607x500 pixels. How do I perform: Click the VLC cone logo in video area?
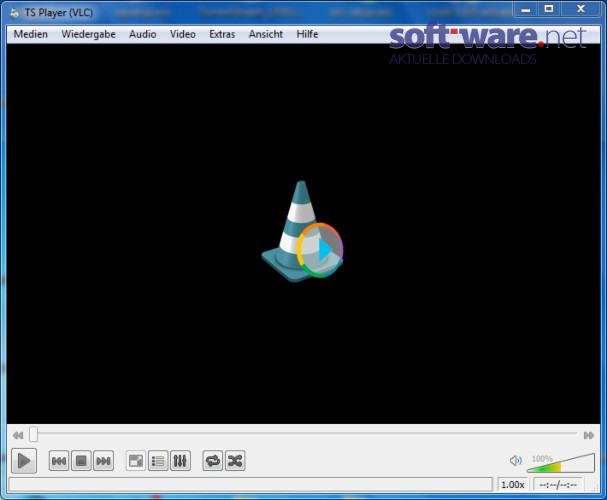[x=302, y=231]
